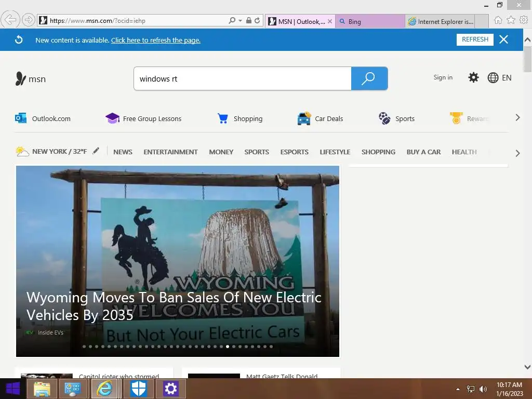Open the BUY A CAR category

(423, 152)
